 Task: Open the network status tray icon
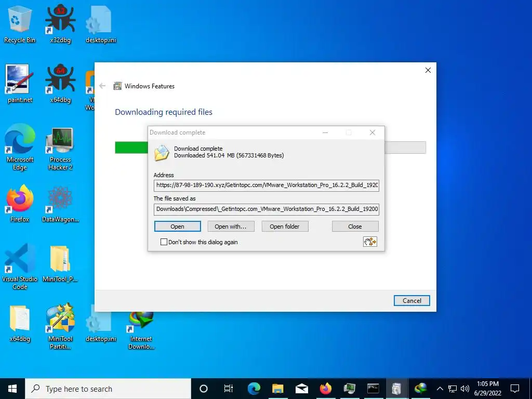click(453, 389)
